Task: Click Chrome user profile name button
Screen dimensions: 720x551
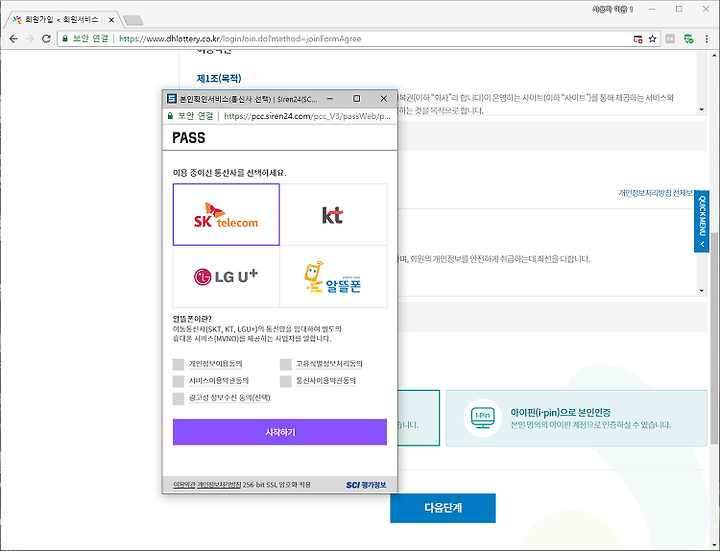Action: [x=613, y=9]
